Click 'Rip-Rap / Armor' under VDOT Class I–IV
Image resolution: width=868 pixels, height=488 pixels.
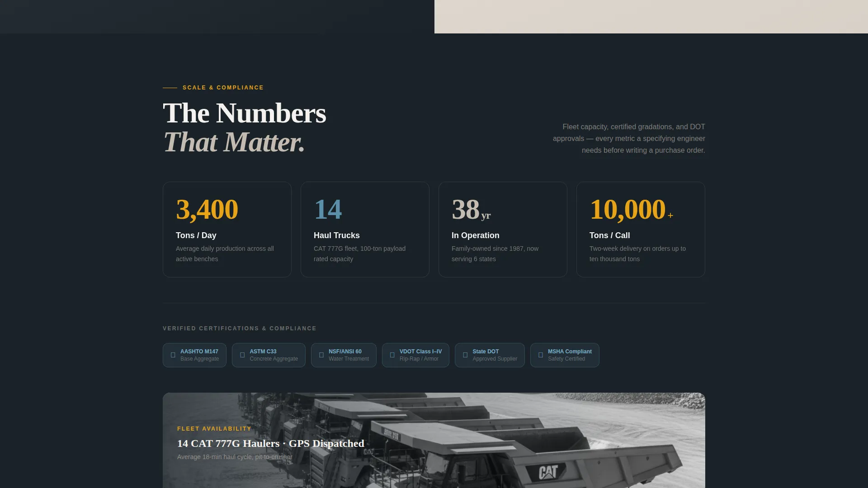[419, 359]
